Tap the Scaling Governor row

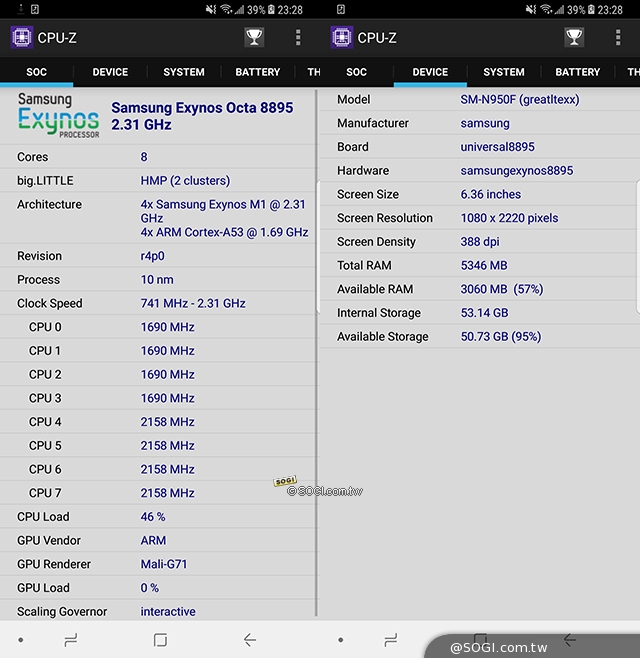click(x=158, y=611)
